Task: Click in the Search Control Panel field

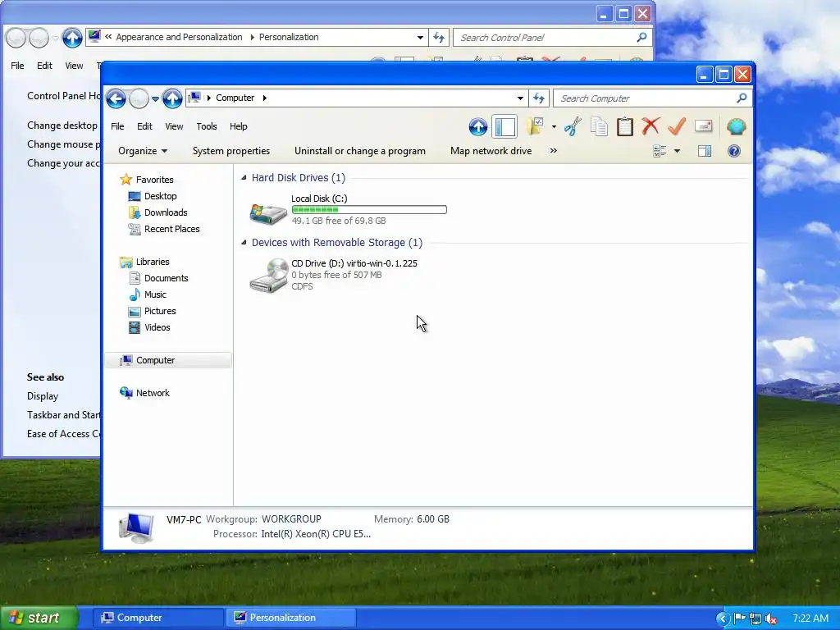Action: pos(546,38)
